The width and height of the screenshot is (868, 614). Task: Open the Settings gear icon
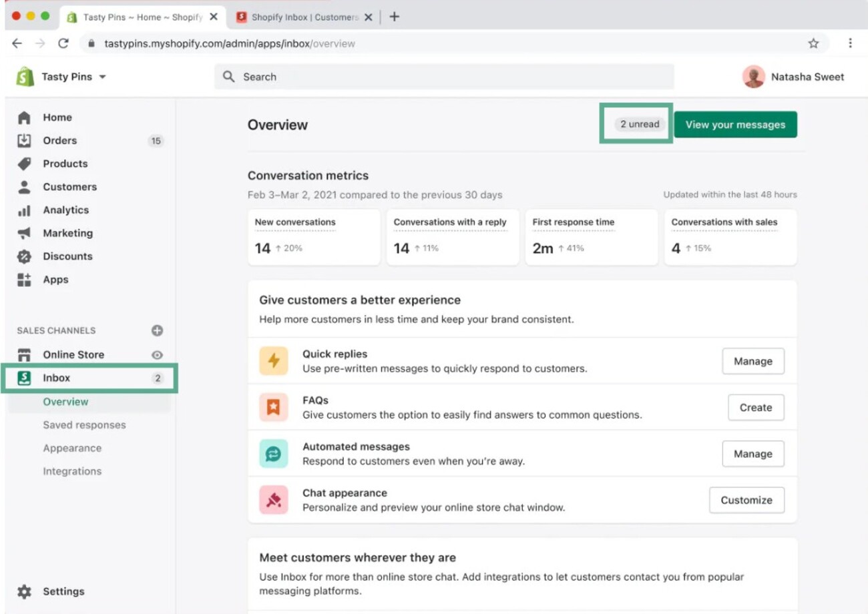pyautogui.click(x=25, y=591)
